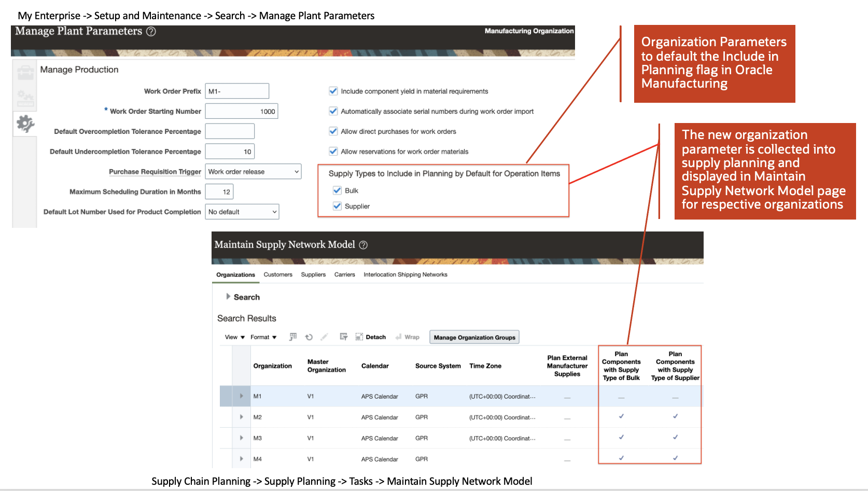
Task: Uncheck the Bulk supply type checkbox
Action: coord(338,190)
